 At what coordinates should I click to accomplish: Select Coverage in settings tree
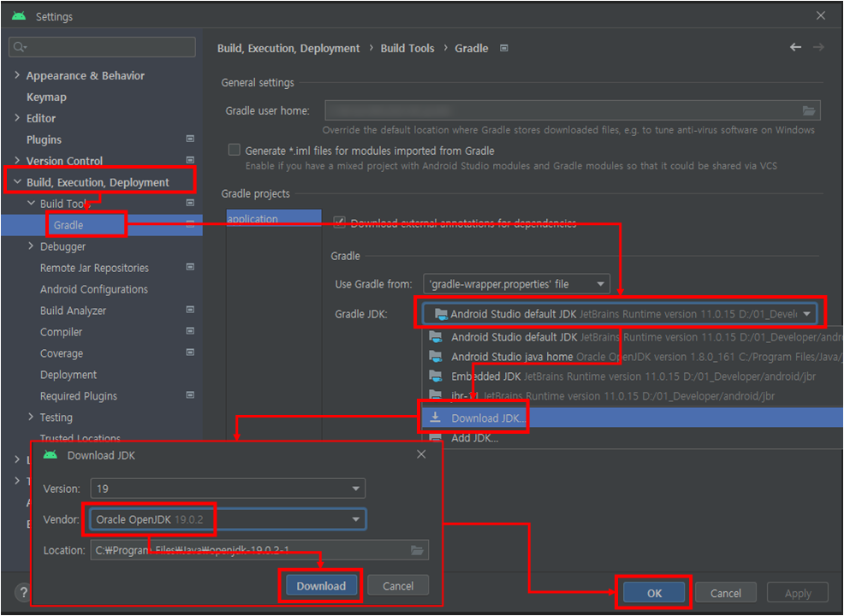coord(62,353)
